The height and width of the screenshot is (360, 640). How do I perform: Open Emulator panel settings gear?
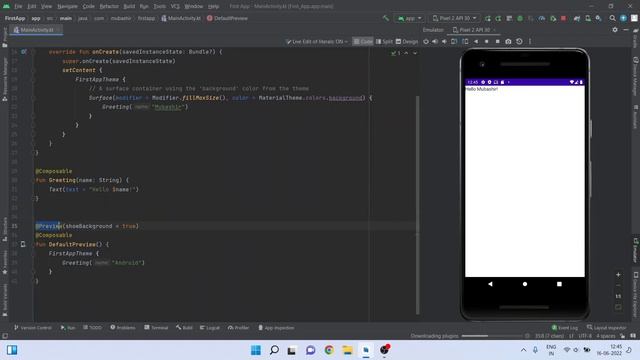tap(615, 30)
